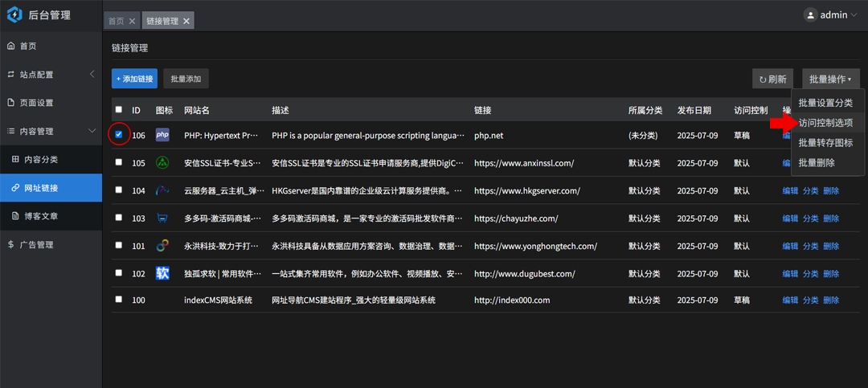This screenshot has height=388, width=868.
Task: Toggle the select-all checkbox in table header
Action: 119,110
